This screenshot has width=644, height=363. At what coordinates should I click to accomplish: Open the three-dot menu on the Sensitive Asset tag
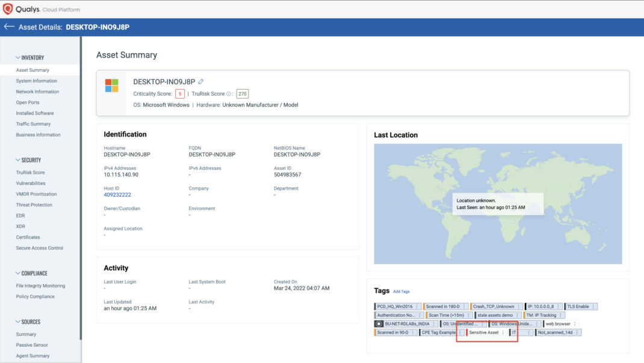(503, 333)
